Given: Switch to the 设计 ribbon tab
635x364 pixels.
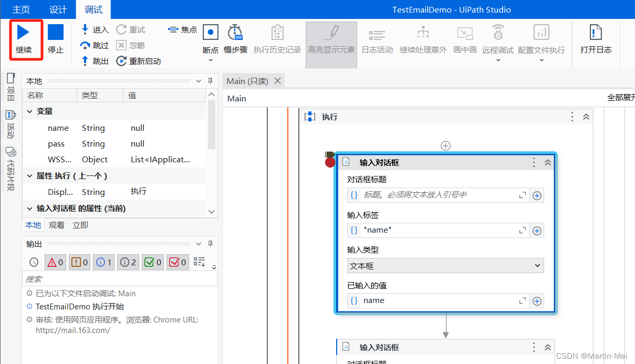Looking at the screenshot, I should pyautogui.click(x=58, y=10).
